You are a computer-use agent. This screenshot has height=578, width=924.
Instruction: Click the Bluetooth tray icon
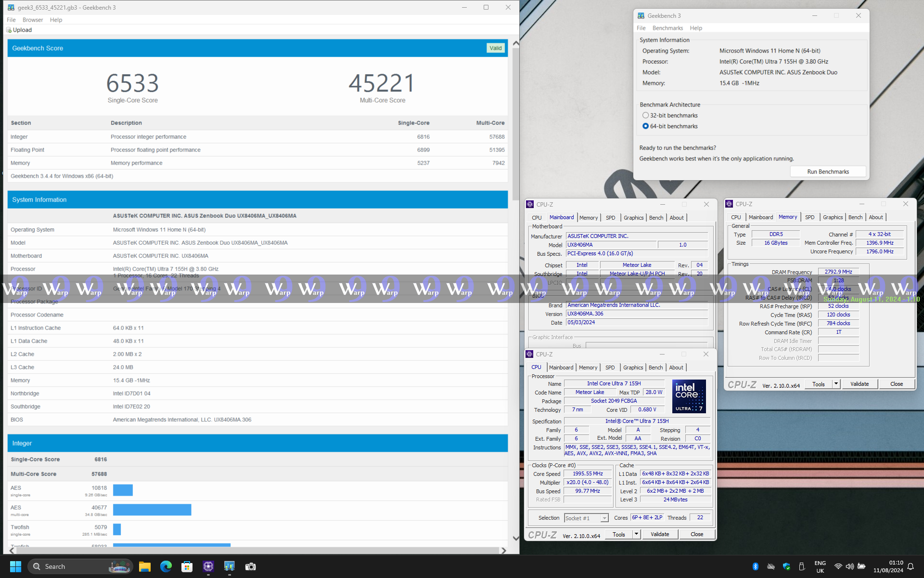tap(756, 566)
